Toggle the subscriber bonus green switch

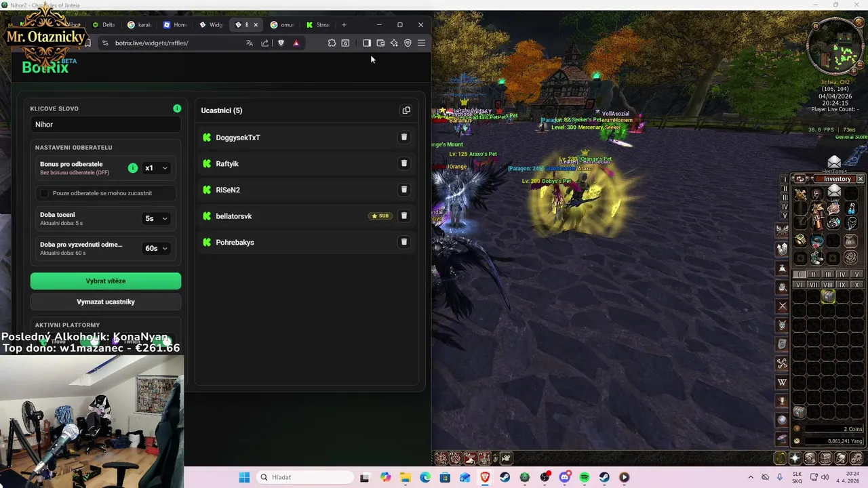(133, 168)
